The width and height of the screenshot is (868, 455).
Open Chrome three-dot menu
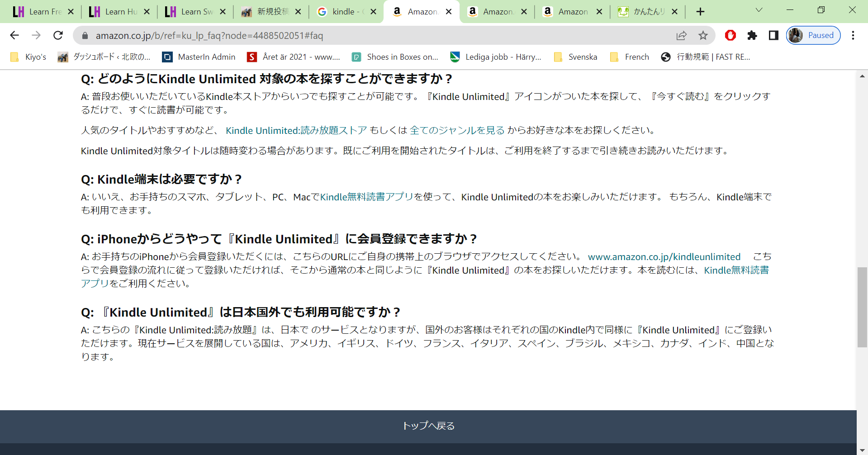[853, 35]
